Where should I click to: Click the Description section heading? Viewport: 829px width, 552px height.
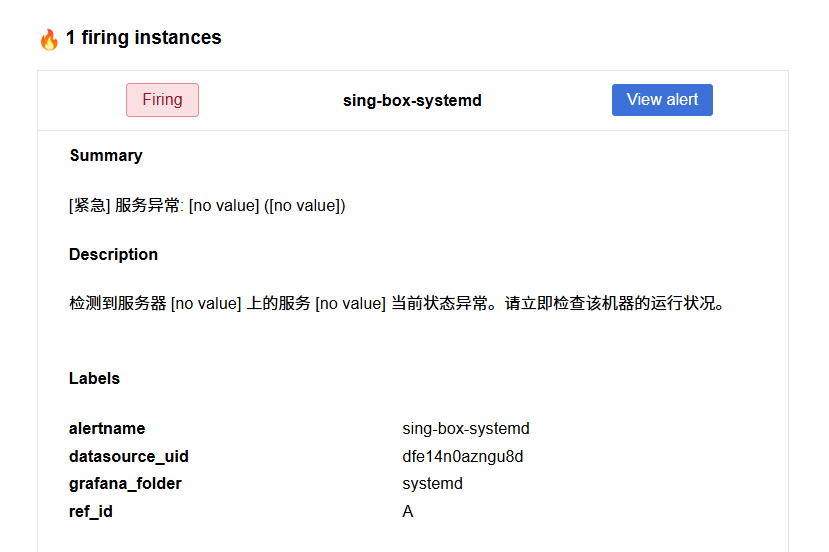point(113,255)
